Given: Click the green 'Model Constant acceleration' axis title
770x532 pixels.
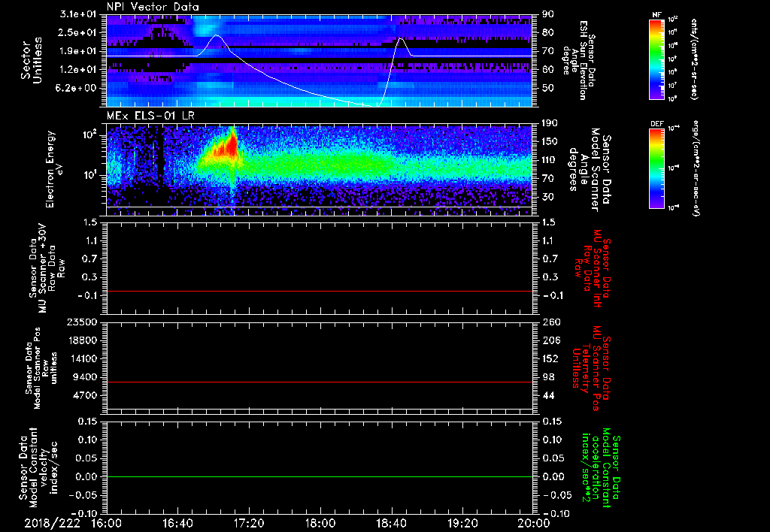Looking at the screenshot, I should [601, 469].
